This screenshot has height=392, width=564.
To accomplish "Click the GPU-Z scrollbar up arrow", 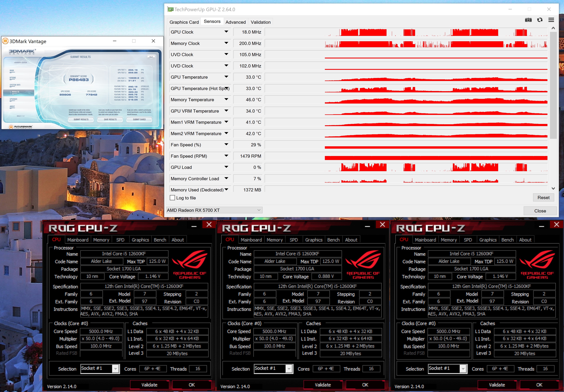I will pos(553,28).
